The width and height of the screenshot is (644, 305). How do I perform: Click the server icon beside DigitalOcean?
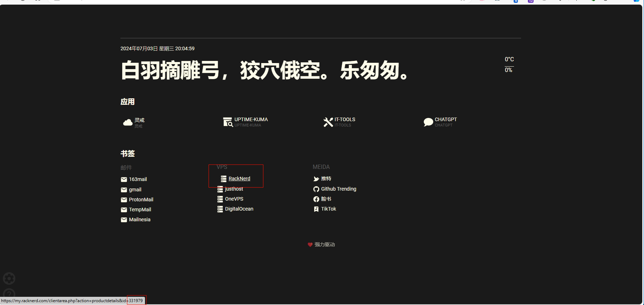(220, 209)
